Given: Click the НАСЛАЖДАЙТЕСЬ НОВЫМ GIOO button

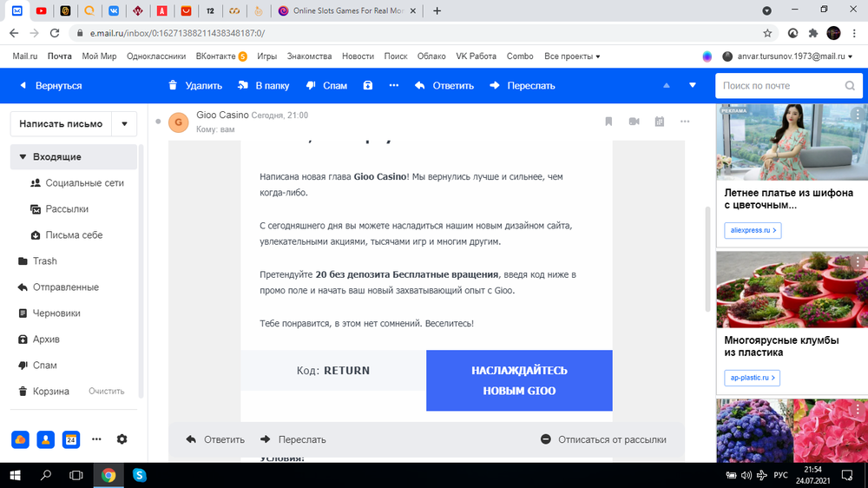Looking at the screenshot, I should pyautogui.click(x=519, y=380).
